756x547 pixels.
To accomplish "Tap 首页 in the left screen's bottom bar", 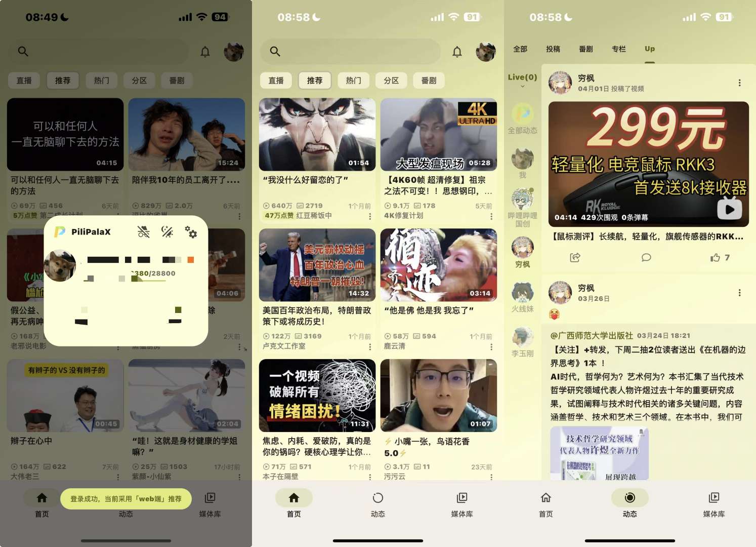I will click(x=42, y=504).
